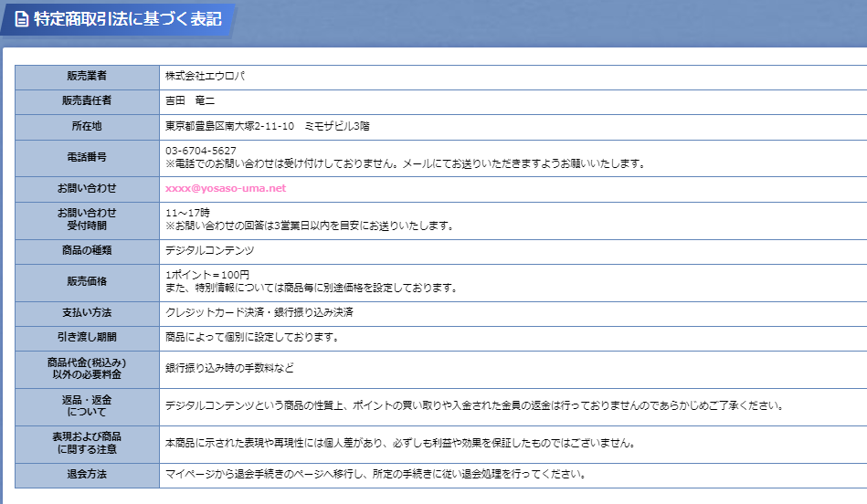Viewport: 867px width, 504px height.
Task: Click the disclaimer text 本商品に示された表現
Action: point(401,443)
